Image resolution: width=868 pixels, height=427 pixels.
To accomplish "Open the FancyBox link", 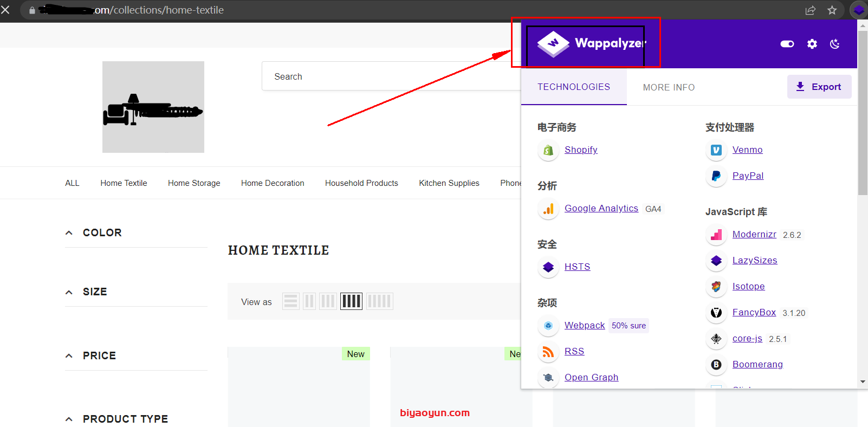I will tap(754, 312).
